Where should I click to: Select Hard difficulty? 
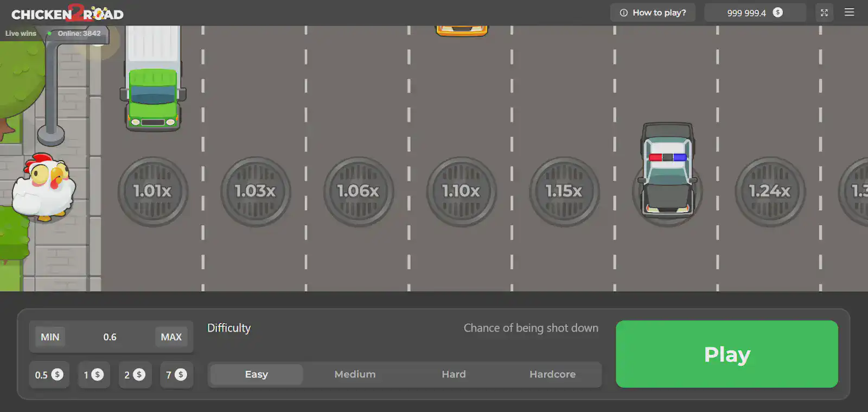(454, 374)
